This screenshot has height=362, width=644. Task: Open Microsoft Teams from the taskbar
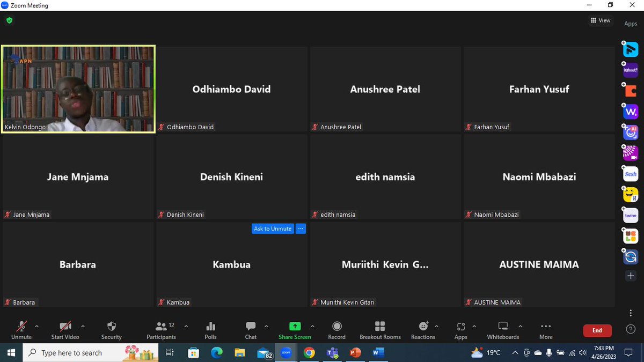(332, 353)
